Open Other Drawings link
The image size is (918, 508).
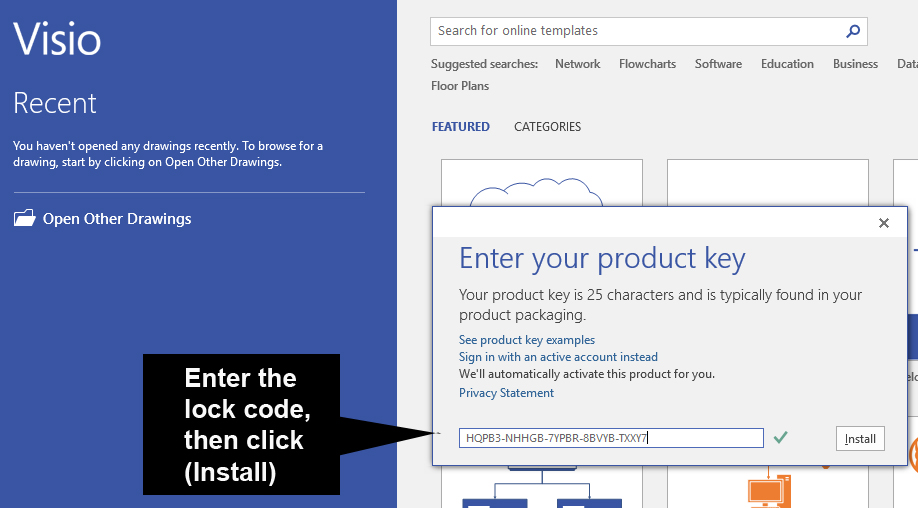pyautogui.click(x=117, y=219)
